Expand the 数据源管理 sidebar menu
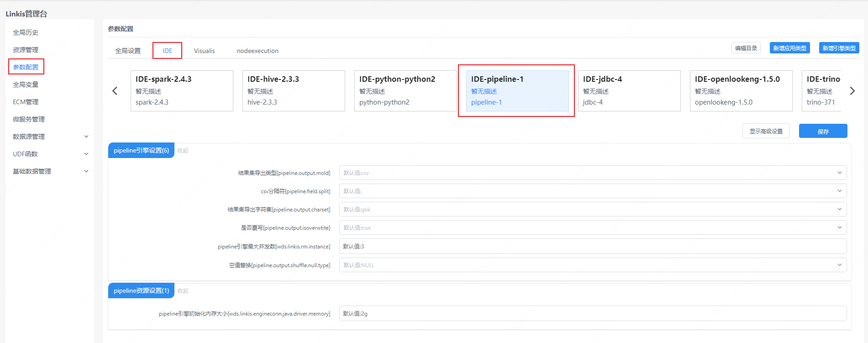Screen dimensions: 868x343 click(50, 137)
